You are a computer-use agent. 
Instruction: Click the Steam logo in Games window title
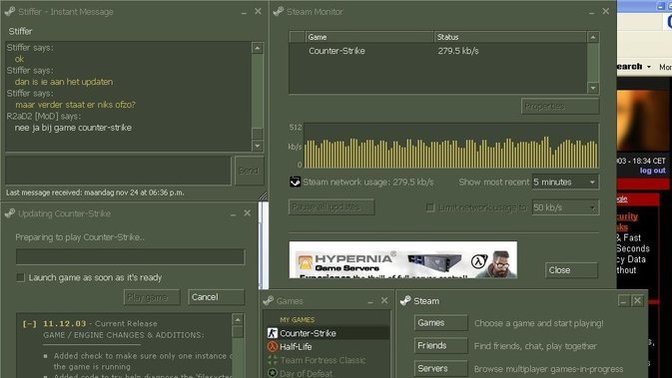268,301
